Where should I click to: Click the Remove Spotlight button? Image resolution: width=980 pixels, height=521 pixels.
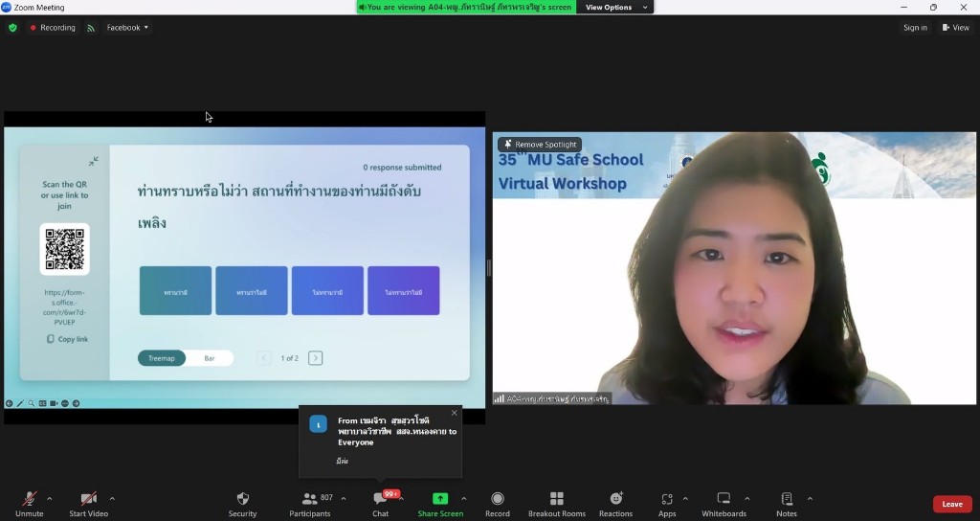click(x=540, y=145)
